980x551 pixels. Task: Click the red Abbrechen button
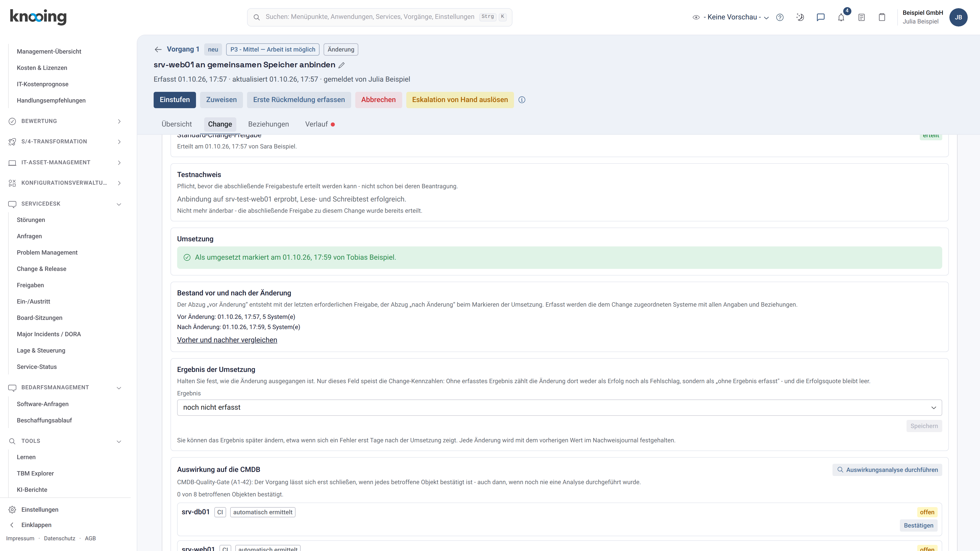point(378,100)
